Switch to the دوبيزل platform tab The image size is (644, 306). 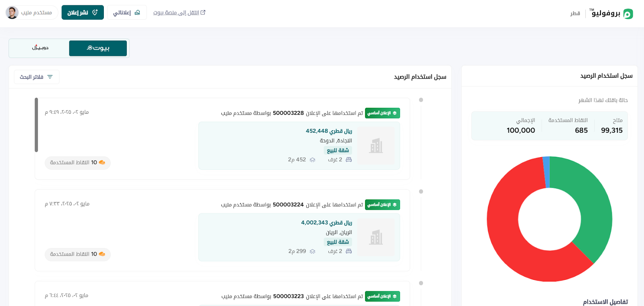[x=40, y=48]
